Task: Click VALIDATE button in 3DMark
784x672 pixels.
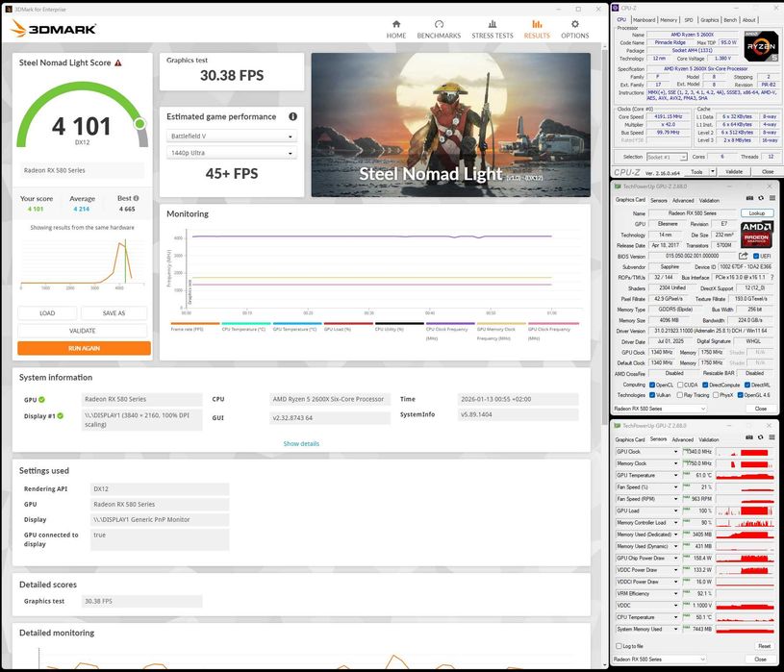Action: pos(83,331)
